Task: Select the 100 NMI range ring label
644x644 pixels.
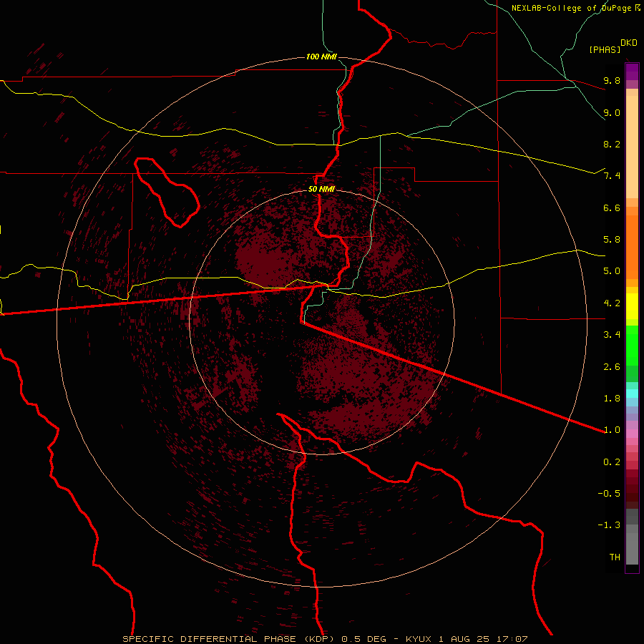Action: (x=321, y=57)
